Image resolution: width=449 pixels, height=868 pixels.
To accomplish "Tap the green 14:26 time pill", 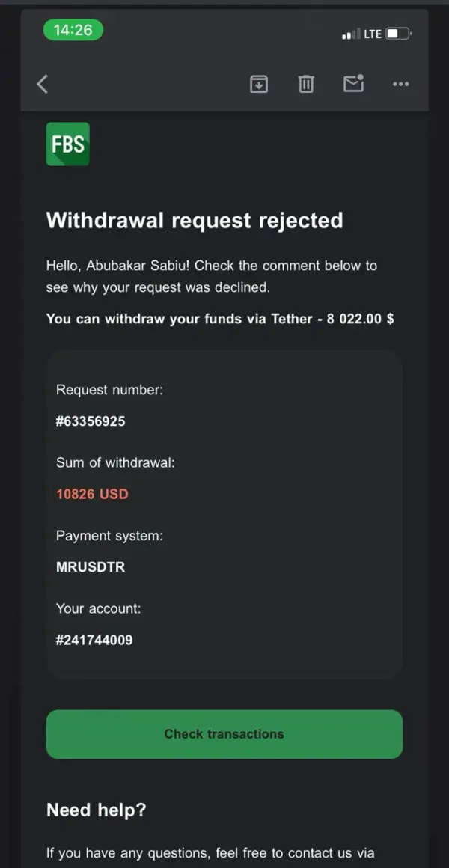I will coord(73,30).
